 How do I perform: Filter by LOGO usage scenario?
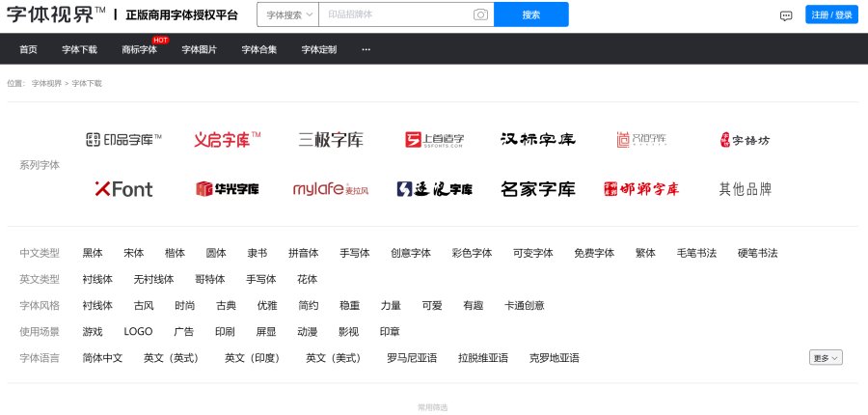pos(138,331)
